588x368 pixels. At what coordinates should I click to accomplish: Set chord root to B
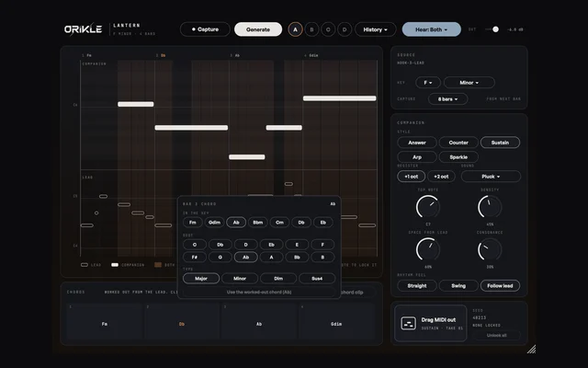pyautogui.click(x=322, y=258)
